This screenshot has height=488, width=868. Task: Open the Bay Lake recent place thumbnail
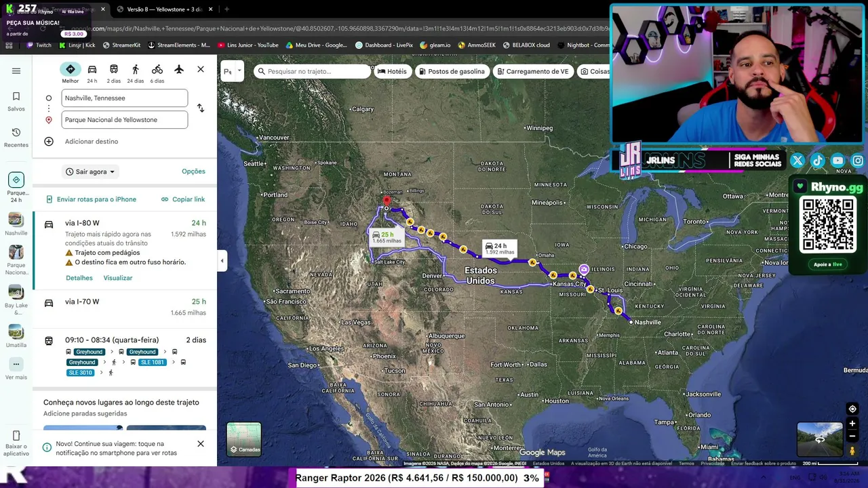tap(16, 300)
